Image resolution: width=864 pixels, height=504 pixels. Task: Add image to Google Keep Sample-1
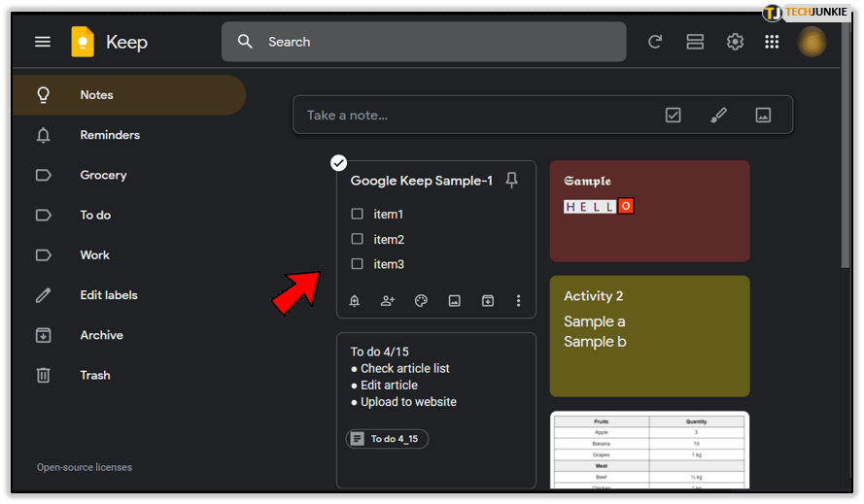(454, 301)
